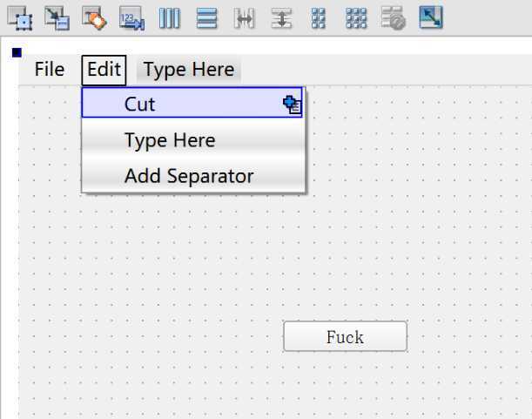The height and width of the screenshot is (419, 532).
Task: Click the Break Layout toolbar icon
Action: tap(394, 18)
